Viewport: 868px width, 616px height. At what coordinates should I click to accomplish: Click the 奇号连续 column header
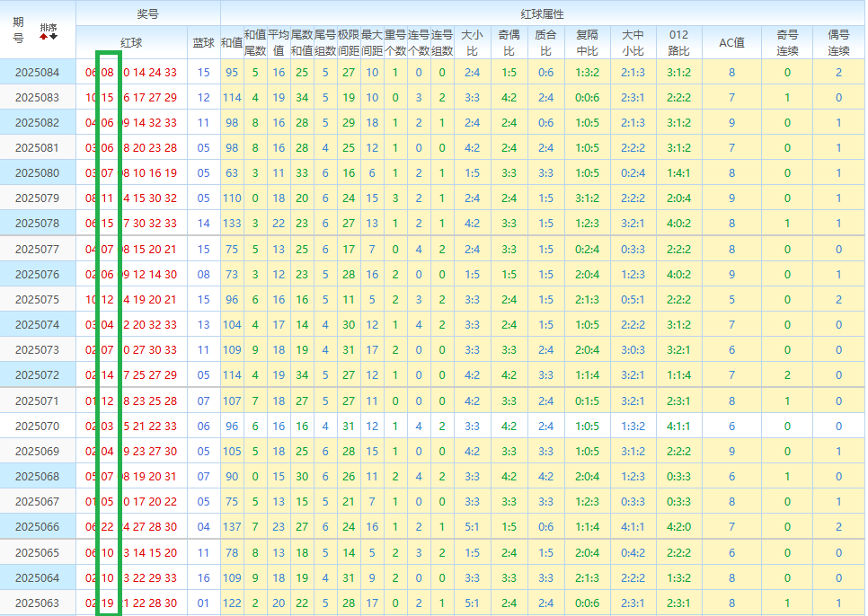(x=787, y=42)
